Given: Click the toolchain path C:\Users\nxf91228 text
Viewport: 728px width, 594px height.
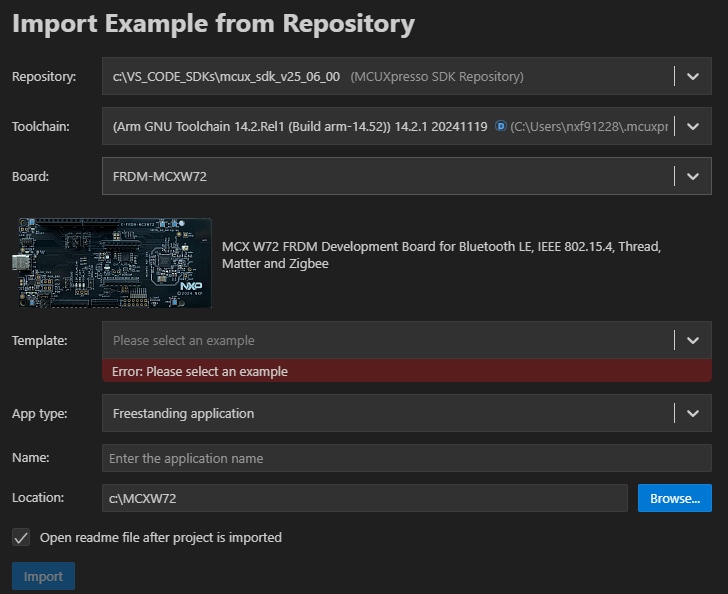Looking at the screenshot, I should (x=589, y=126).
